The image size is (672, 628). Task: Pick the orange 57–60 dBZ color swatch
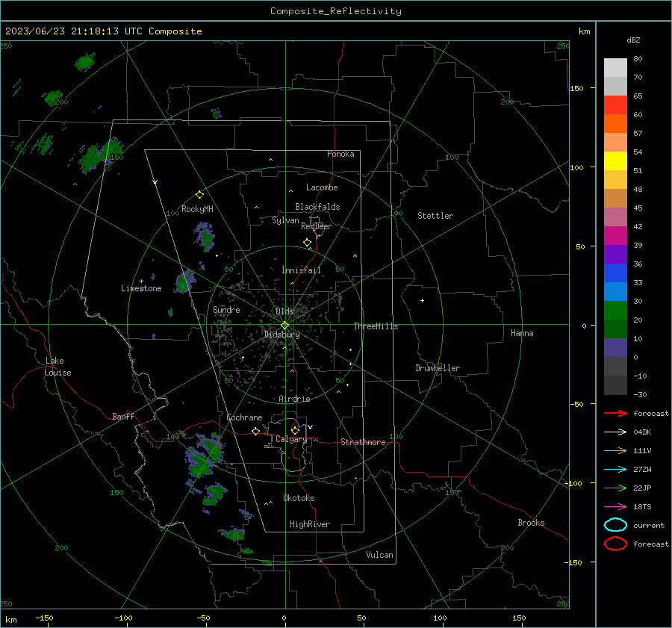tap(615, 124)
